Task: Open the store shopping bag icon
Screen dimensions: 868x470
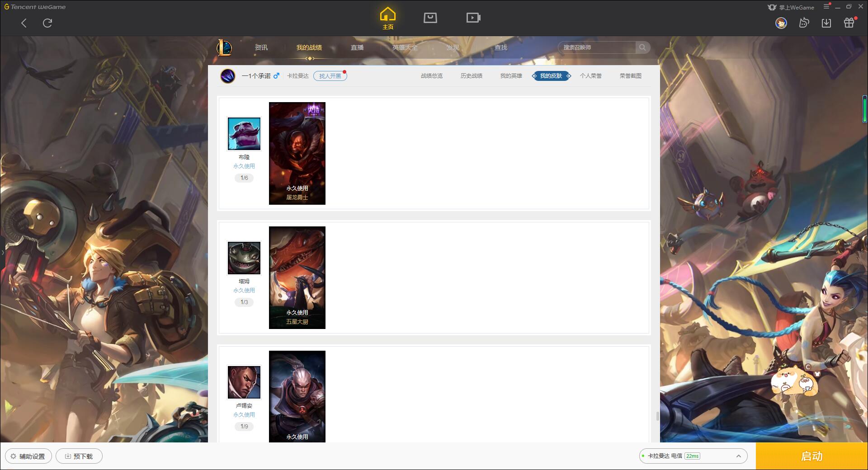Action: (430, 18)
